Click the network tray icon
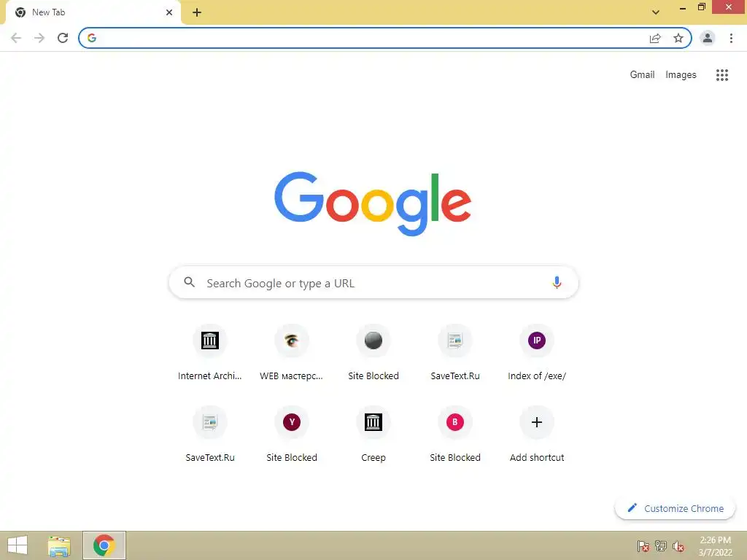The height and width of the screenshot is (560, 747). click(661, 546)
